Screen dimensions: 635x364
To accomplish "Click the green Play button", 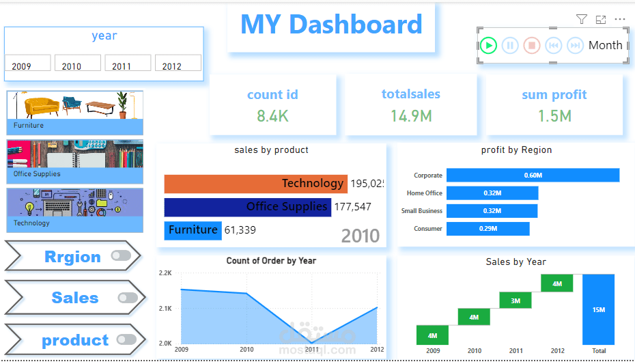I will point(488,45).
